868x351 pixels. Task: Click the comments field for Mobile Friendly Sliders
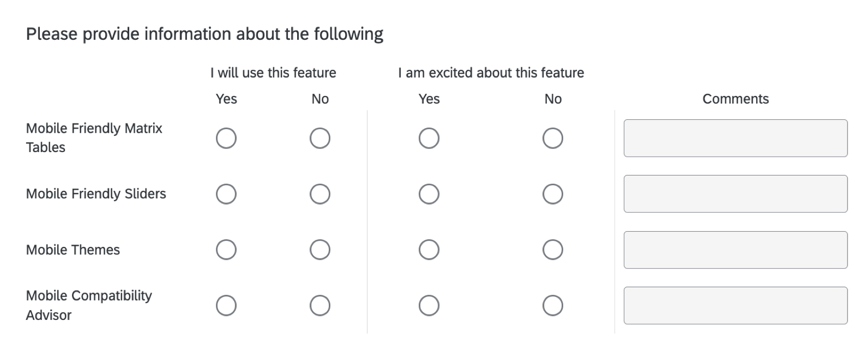tap(735, 194)
